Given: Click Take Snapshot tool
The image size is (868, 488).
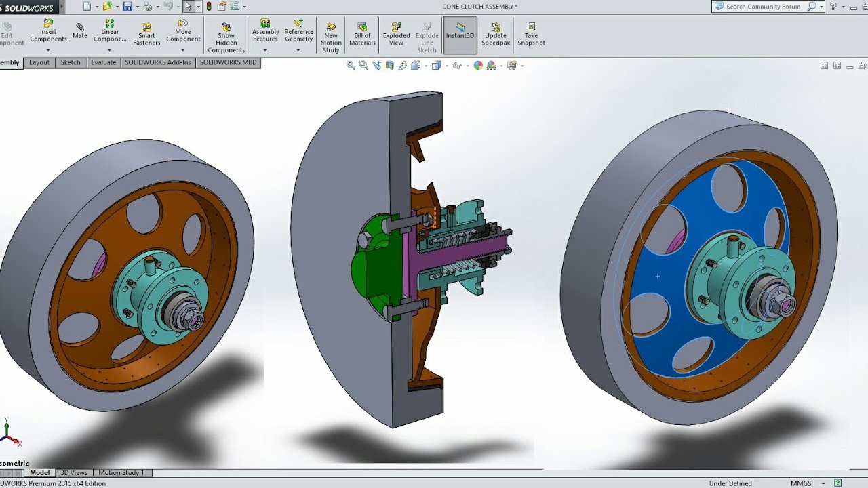Looking at the screenshot, I should [x=532, y=34].
